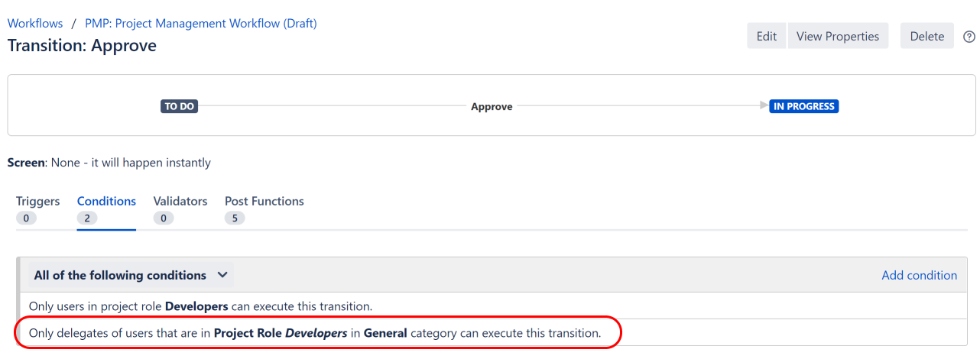The width and height of the screenshot is (980, 359).
Task: Click the chevron beside conditions grouping
Action: [222, 275]
